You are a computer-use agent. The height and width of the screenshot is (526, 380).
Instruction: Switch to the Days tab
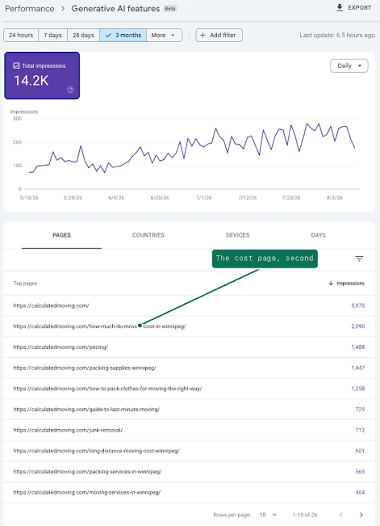click(x=318, y=235)
